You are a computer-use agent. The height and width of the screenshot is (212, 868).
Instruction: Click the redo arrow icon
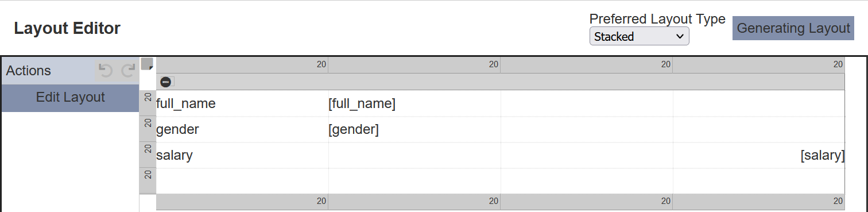128,71
